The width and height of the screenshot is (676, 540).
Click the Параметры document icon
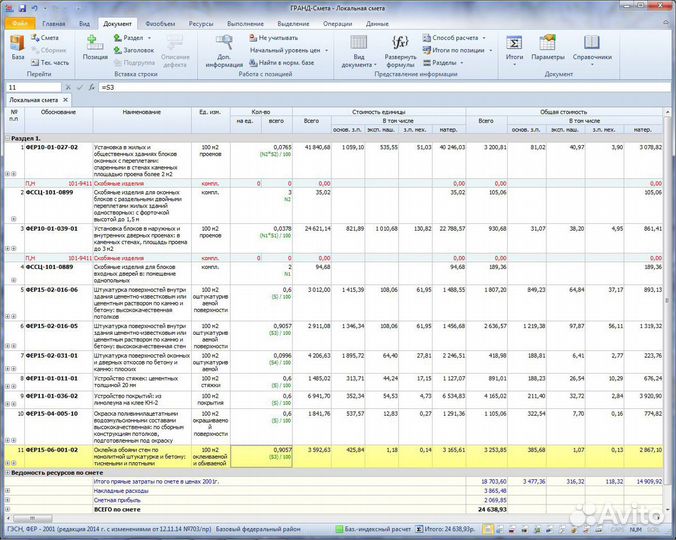point(548,47)
